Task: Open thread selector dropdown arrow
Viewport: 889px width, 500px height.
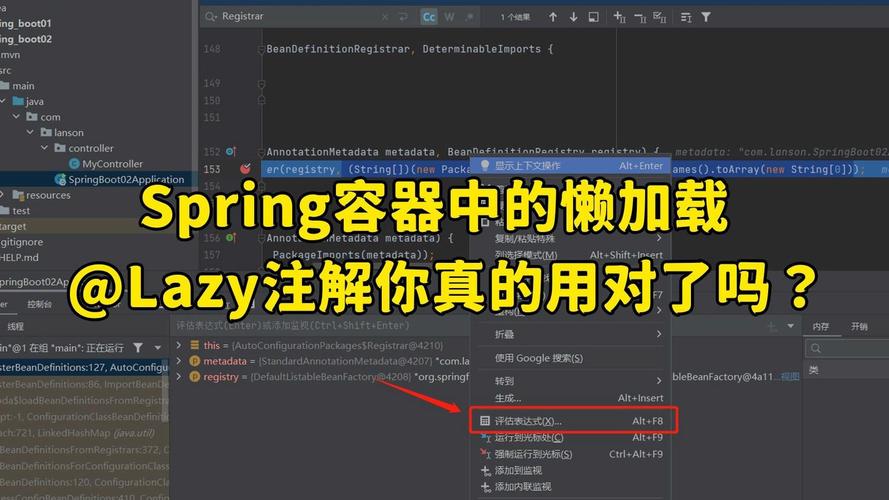Action: click(158, 348)
